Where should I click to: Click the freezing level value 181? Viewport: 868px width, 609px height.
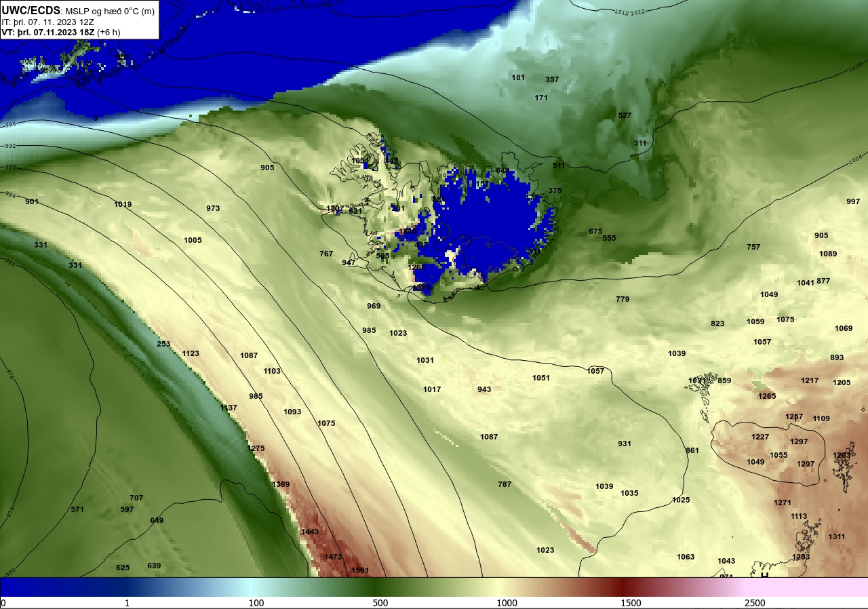[x=518, y=77]
